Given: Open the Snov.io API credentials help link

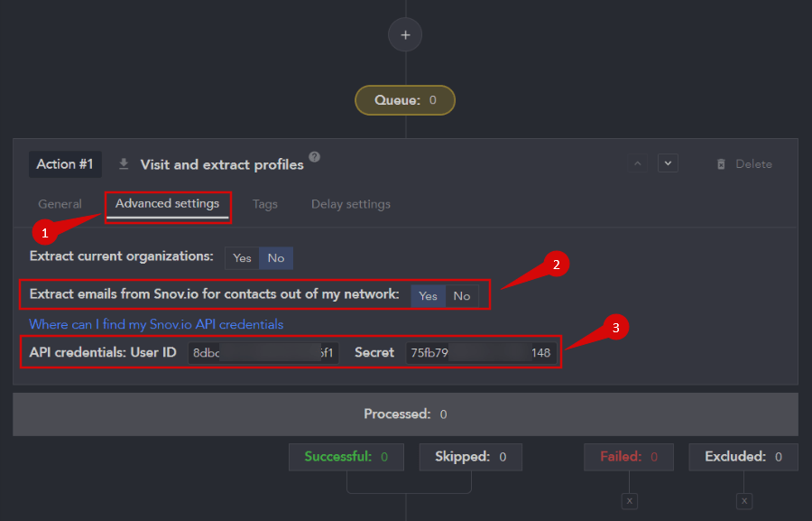Looking at the screenshot, I should click(156, 324).
